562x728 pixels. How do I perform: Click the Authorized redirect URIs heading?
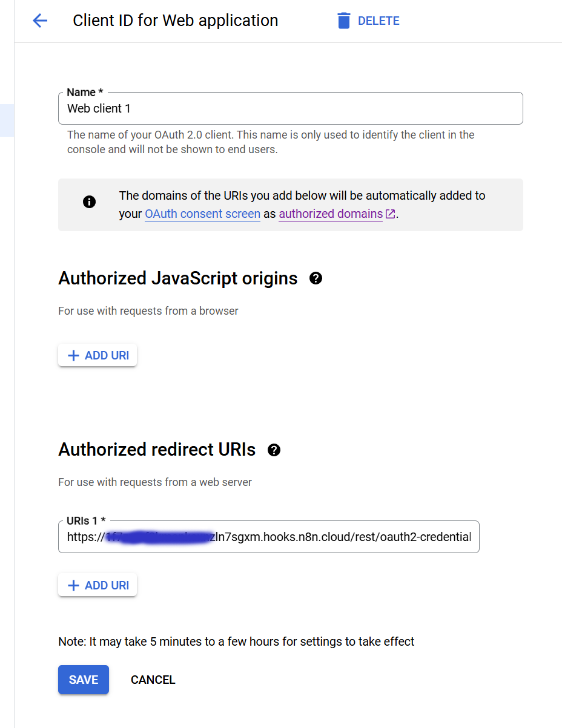[157, 450]
